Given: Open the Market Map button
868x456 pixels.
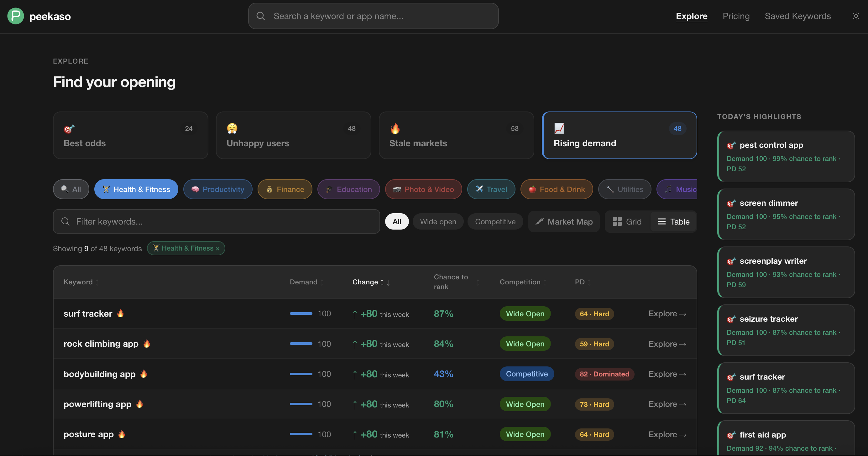Looking at the screenshot, I should pyautogui.click(x=564, y=221).
